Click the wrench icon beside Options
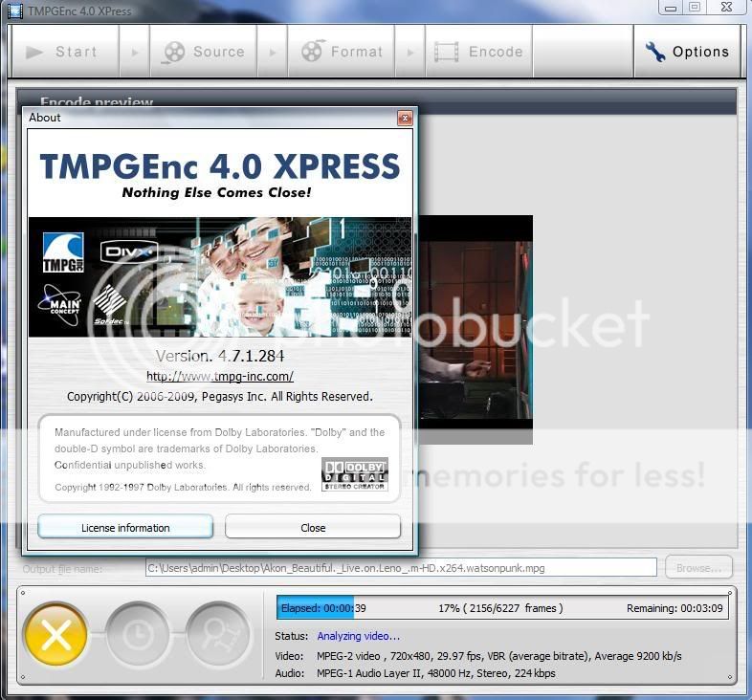The image size is (752, 700). [655, 52]
